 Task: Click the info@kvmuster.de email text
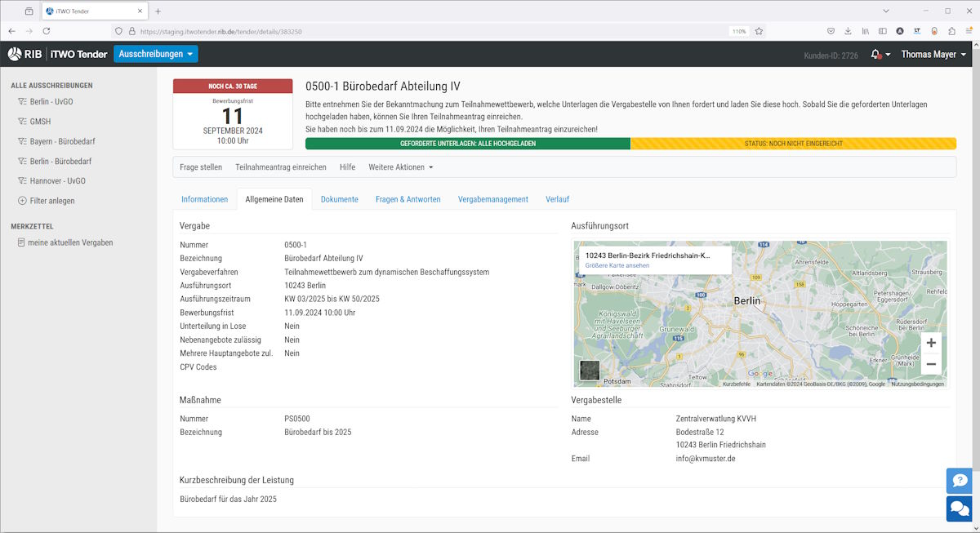pos(706,459)
